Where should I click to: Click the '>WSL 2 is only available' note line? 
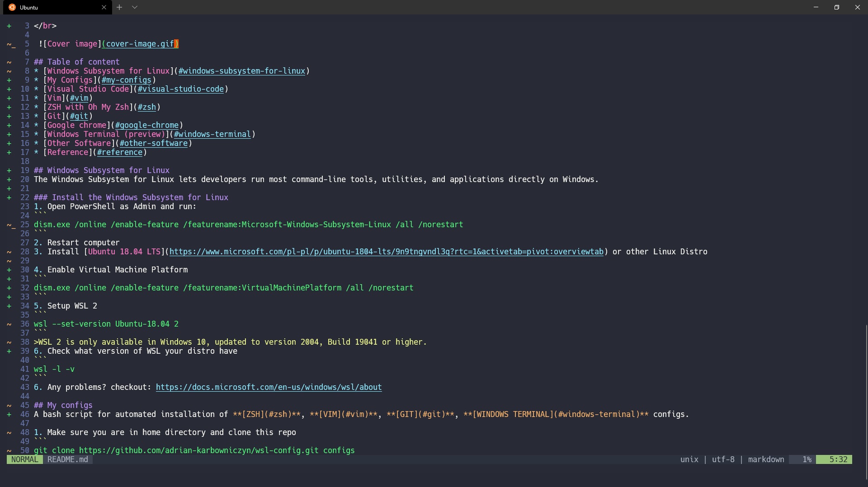click(231, 342)
